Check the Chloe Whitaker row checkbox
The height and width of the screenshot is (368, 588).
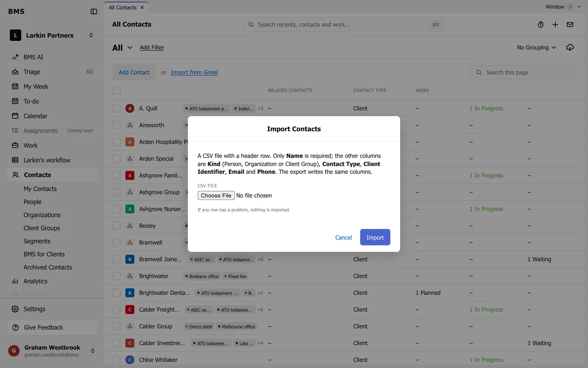(x=116, y=360)
